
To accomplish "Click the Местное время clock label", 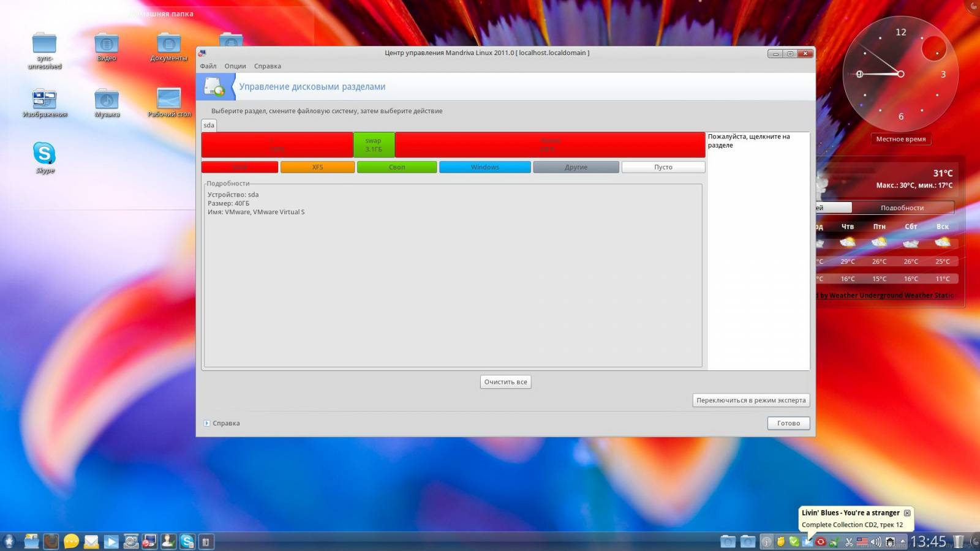I will click(x=900, y=139).
